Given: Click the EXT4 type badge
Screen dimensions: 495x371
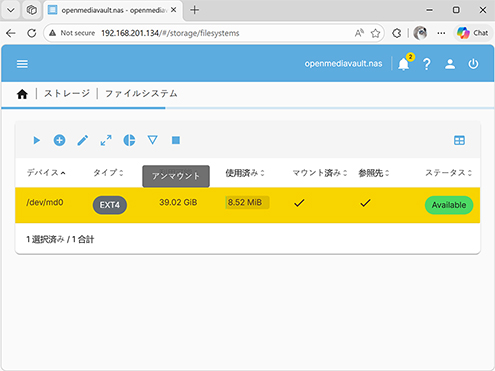Looking at the screenshot, I should point(110,205).
